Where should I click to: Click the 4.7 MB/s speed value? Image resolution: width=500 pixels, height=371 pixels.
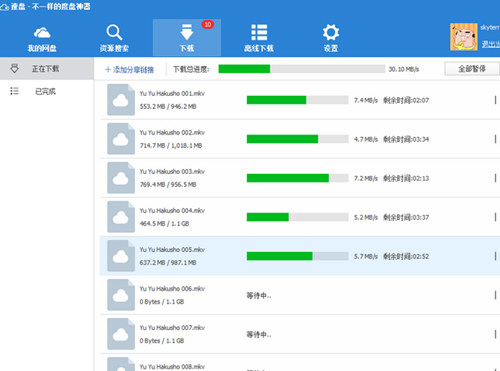[x=366, y=139]
